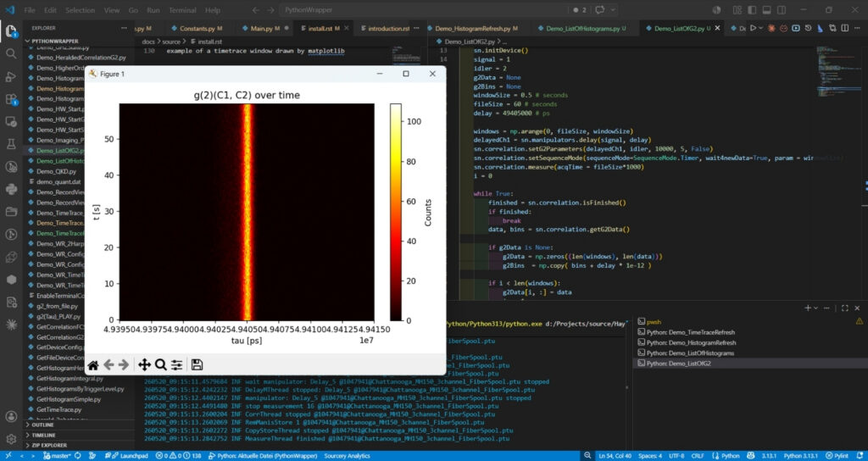Open Copilot chat dropdown in title bar

[615, 10]
